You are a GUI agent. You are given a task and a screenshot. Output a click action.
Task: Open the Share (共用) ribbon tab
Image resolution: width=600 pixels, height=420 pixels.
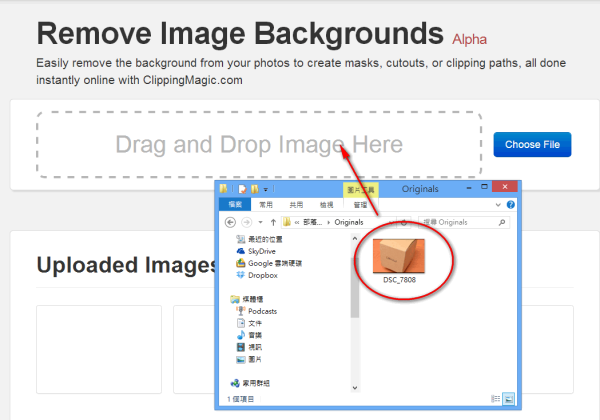tap(296, 205)
